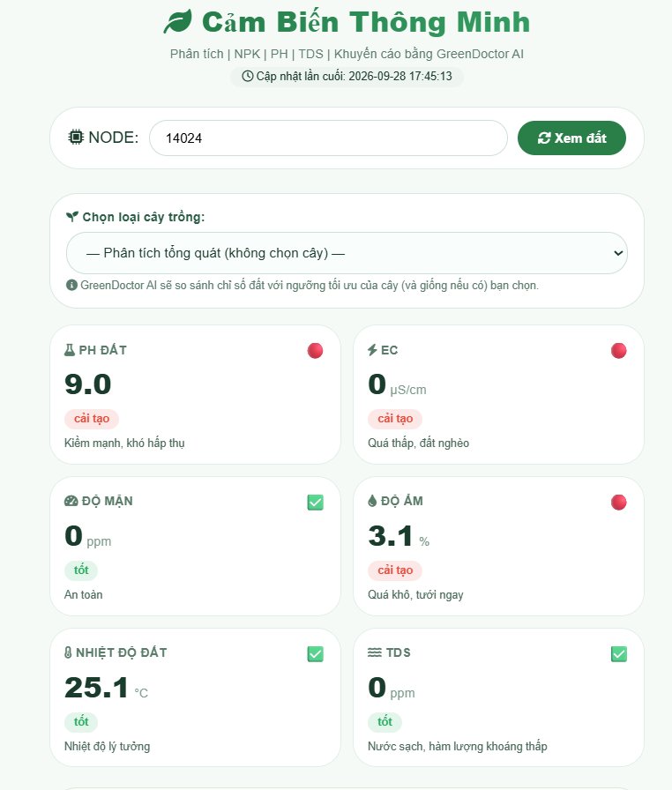Click the cải tạo badge in PH ĐẤT card
672x790 pixels.
(92, 419)
